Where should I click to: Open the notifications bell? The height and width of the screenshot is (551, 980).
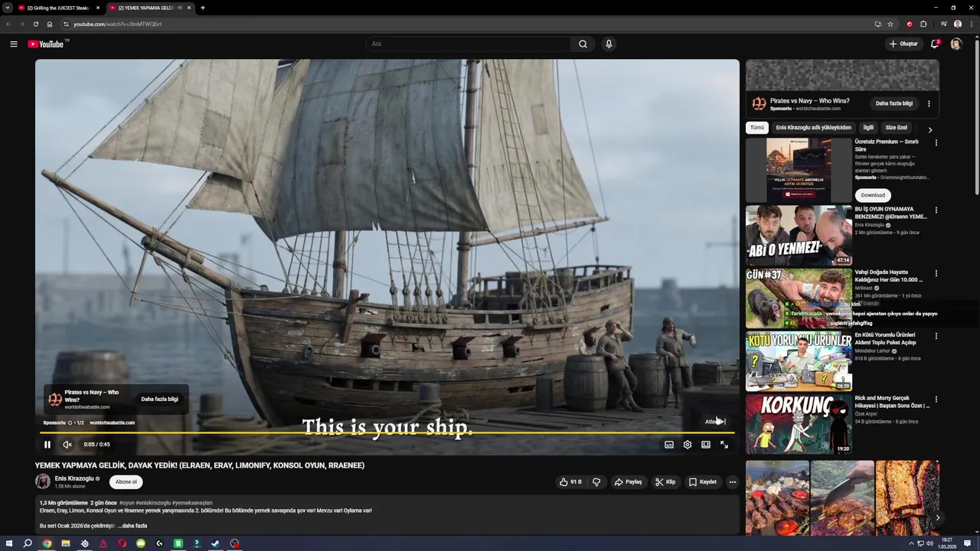point(935,44)
